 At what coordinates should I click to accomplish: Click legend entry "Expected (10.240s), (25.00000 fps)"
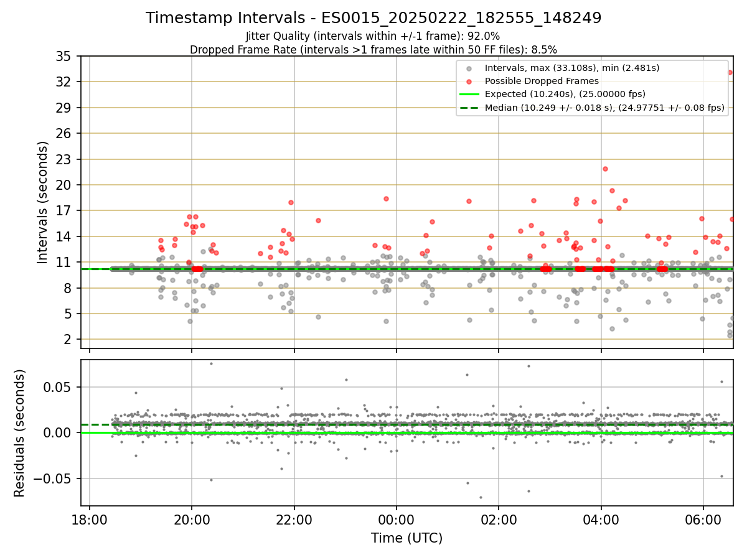(x=565, y=95)
